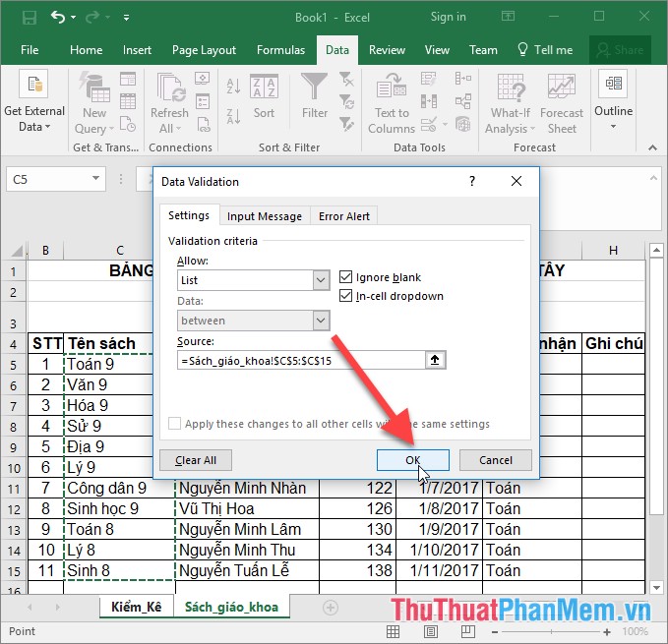Open the Data between dropdown
Screen dimensions: 668x644
[321, 321]
